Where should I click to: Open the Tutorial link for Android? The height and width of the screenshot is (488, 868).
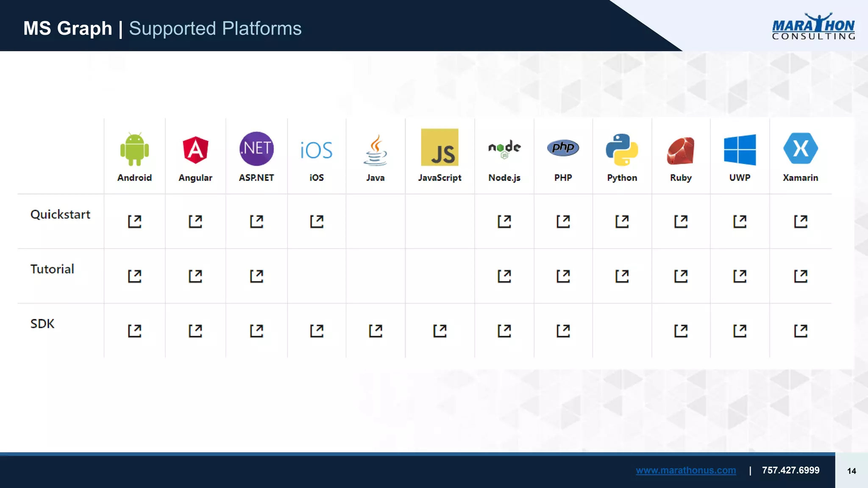[x=134, y=276]
